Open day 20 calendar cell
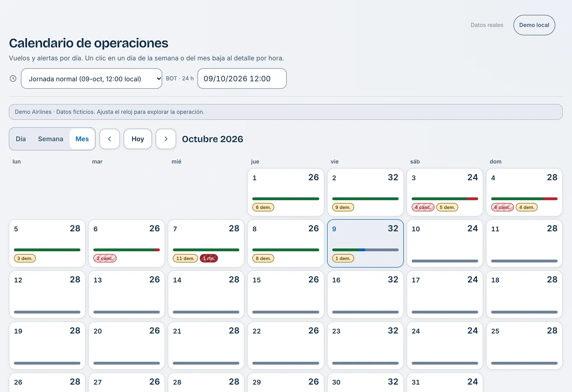 pyautogui.click(x=127, y=346)
